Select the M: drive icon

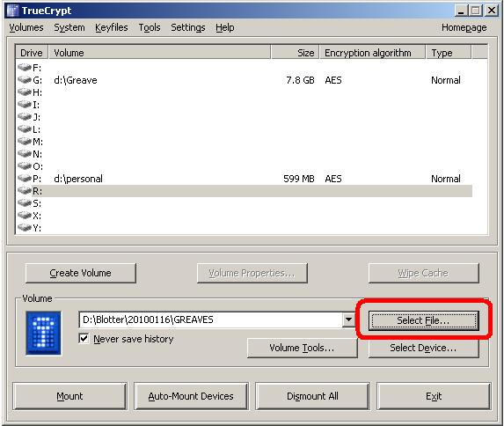tap(25, 141)
